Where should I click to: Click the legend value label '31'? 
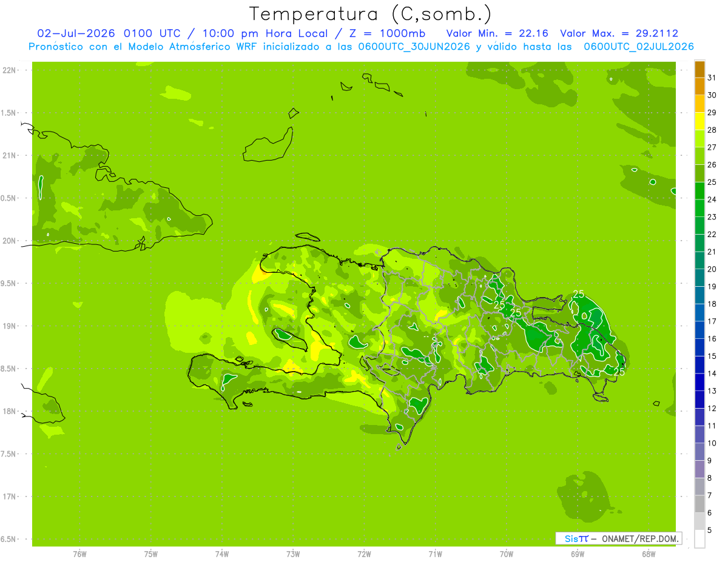pyautogui.click(x=712, y=78)
